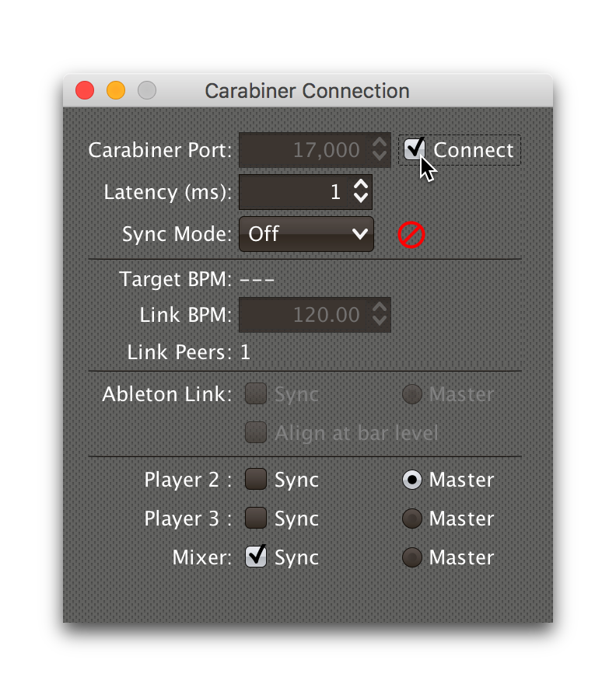The width and height of the screenshot is (616, 695).
Task: Click the Carabiner Port stepper up arrow
Action: click(378, 145)
